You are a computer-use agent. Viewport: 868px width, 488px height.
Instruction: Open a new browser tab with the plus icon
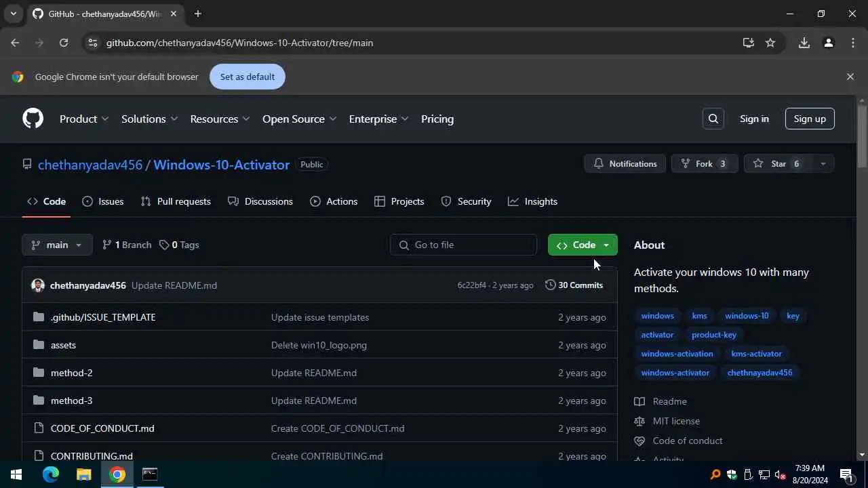[x=197, y=14]
